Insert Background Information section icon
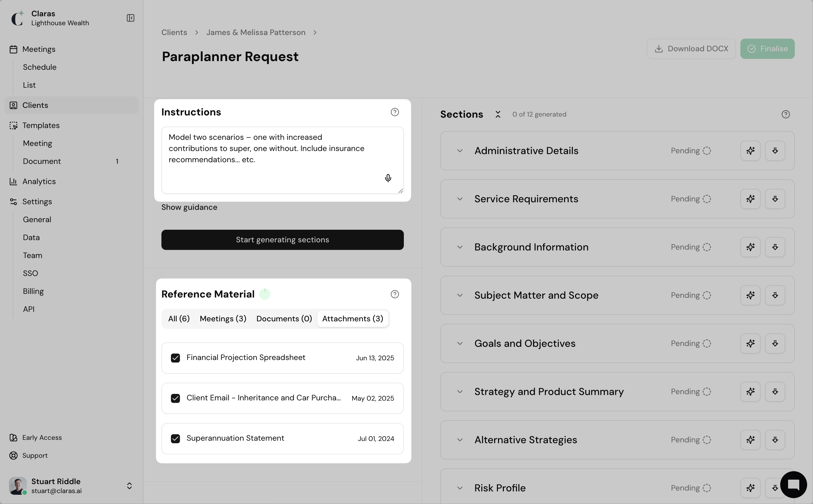Image resolution: width=813 pixels, height=504 pixels. [x=775, y=247]
